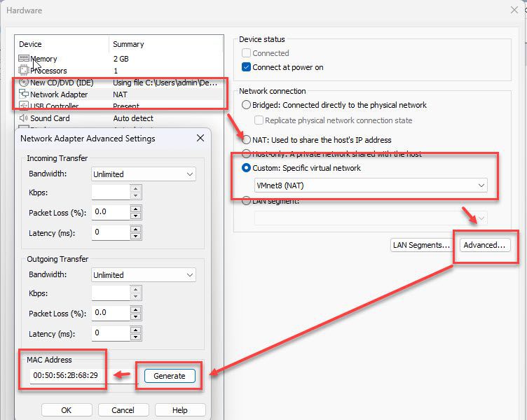Open Help for Advanced Settings
The height and width of the screenshot is (420, 527).
[180, 410]
